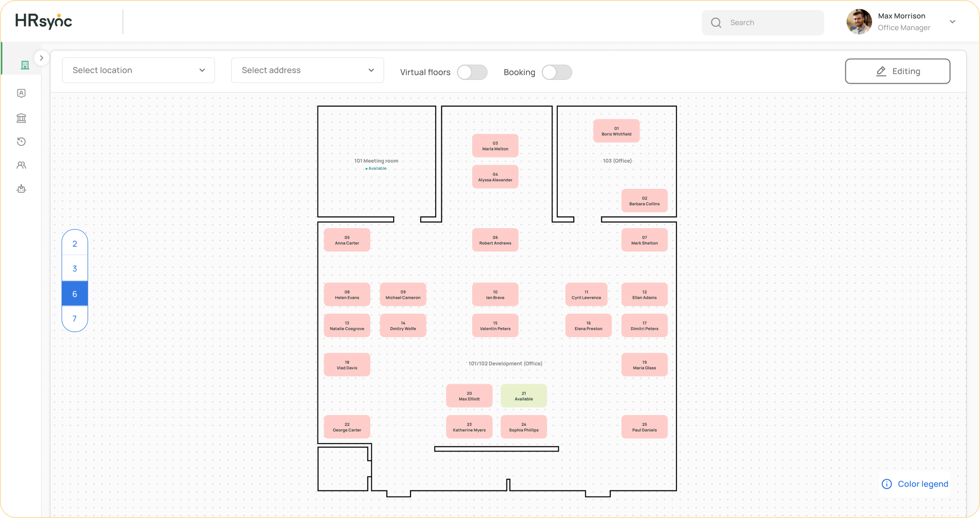Open the institution bank-building sidebar icon
The height and width of the screenshot is (518, 980).
tap(22, 118)
